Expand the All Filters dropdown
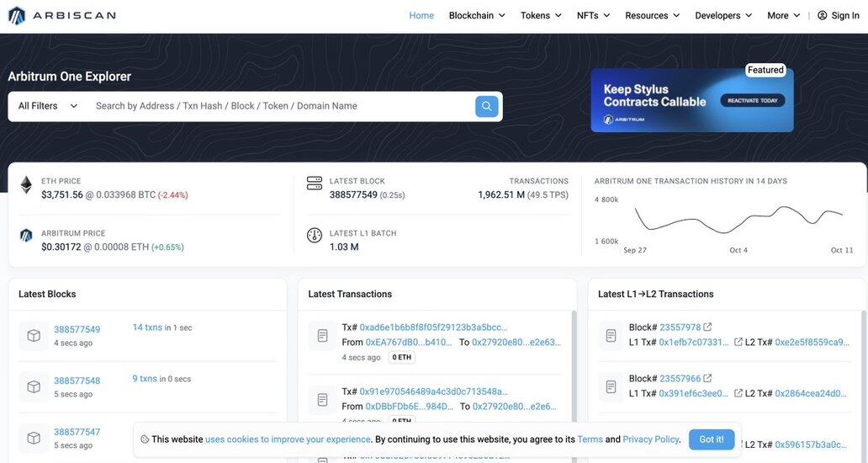 pos(48,106)
